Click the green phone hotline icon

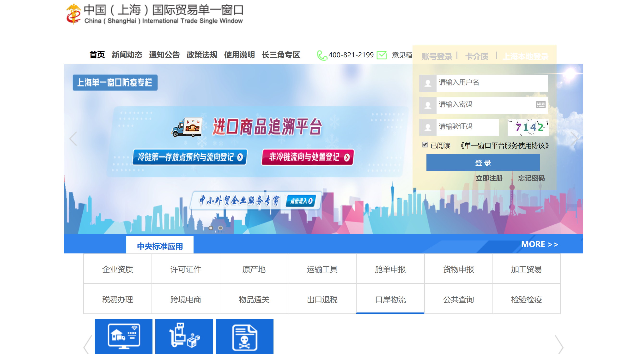click(x=322, y=55)
